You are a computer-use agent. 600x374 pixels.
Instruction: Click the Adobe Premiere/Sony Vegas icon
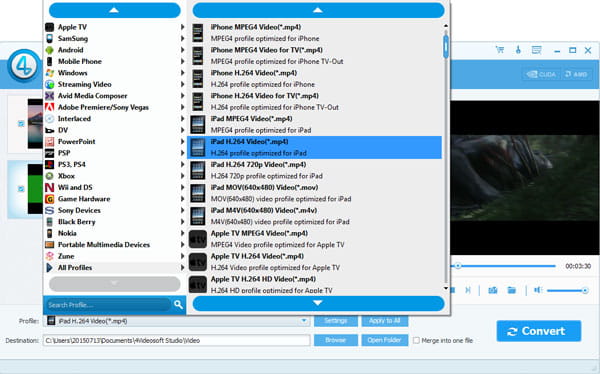coord(49,107)
